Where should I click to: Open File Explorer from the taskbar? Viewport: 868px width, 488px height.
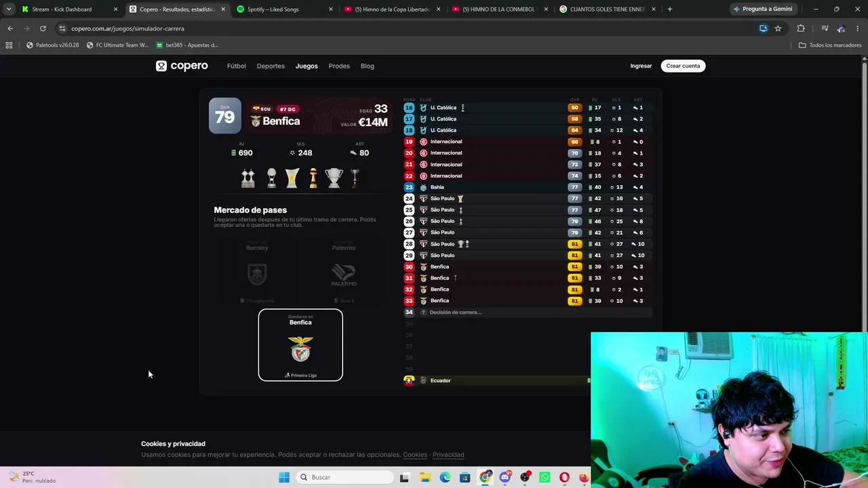[x=425, y=477]
